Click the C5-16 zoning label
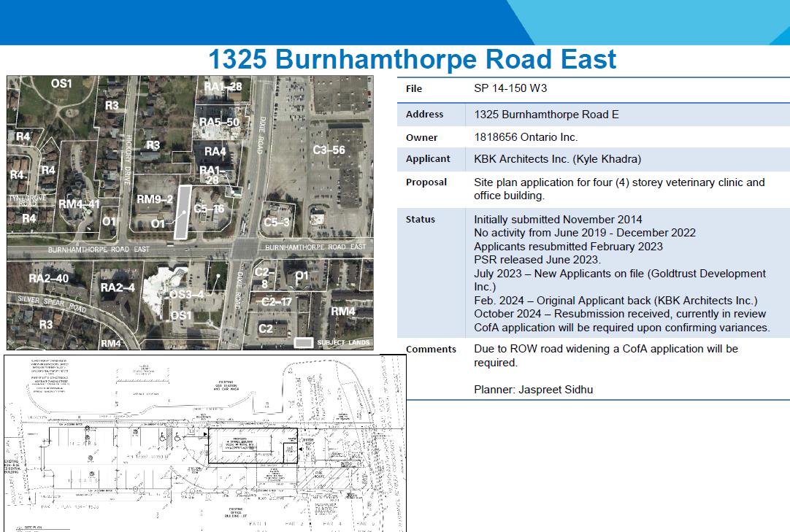The height and width of the screenshot is (532, 790). (209, 209)
